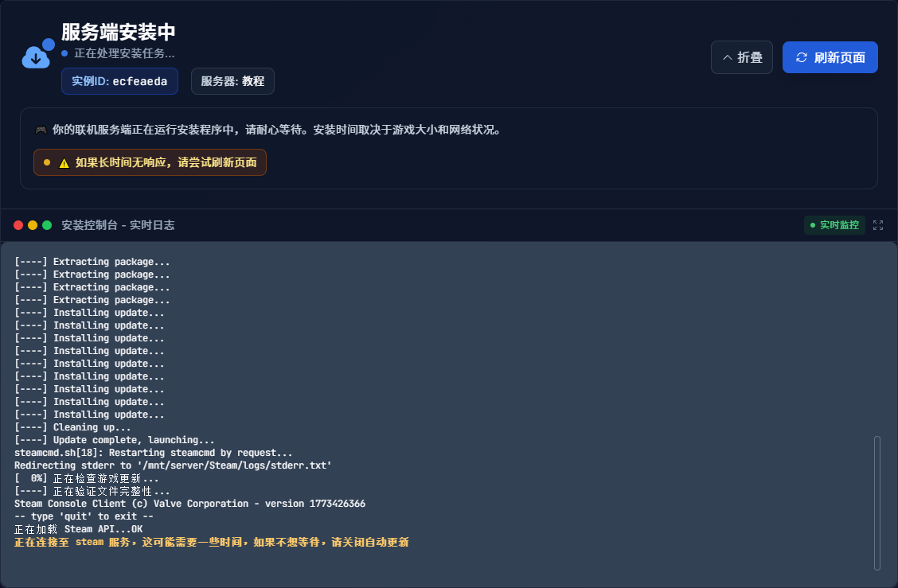Click the gamepad icon in the notice

[x=41, y=130]
